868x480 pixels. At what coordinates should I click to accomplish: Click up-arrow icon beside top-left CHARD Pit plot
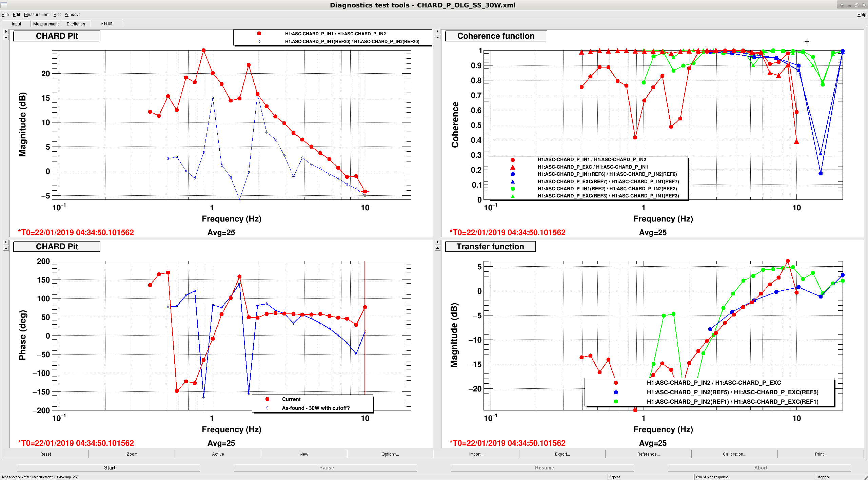tap(6, 38)
